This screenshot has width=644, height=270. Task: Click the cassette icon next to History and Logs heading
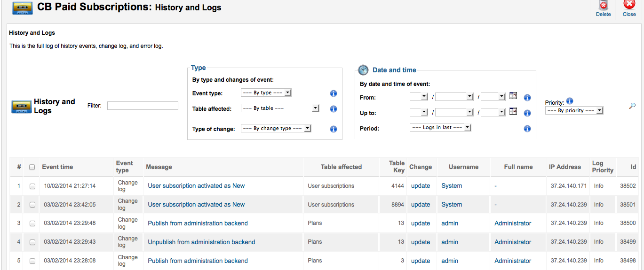[22, 107]
